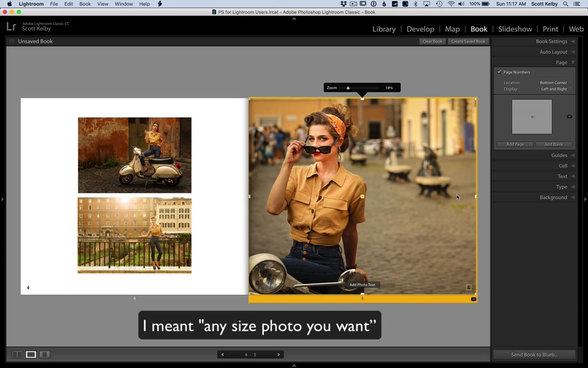Click the AirPlay display icon
Screen dimensions: 588x368
[x=427, y=4]
